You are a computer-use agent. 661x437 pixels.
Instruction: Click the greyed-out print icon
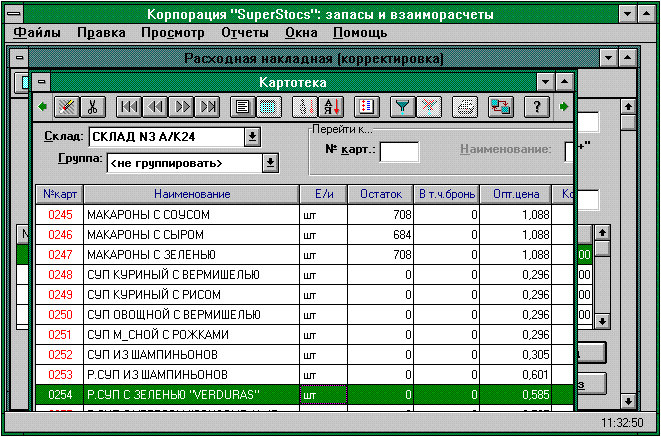click(x=465, y=107)
